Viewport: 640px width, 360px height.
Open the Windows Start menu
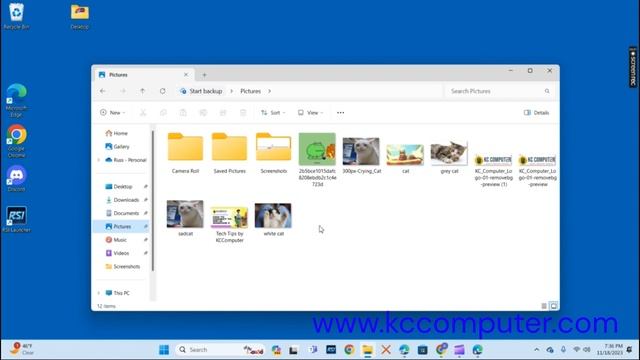point(164,350)
